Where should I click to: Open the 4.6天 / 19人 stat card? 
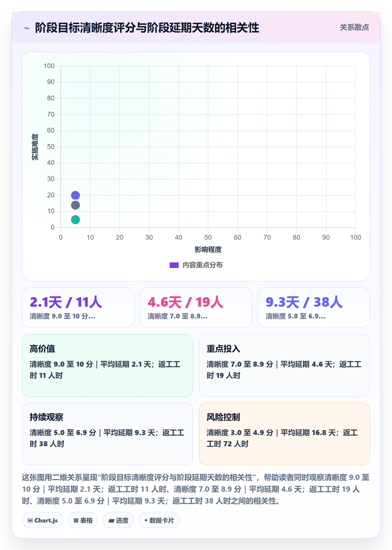tap(196, 307)
